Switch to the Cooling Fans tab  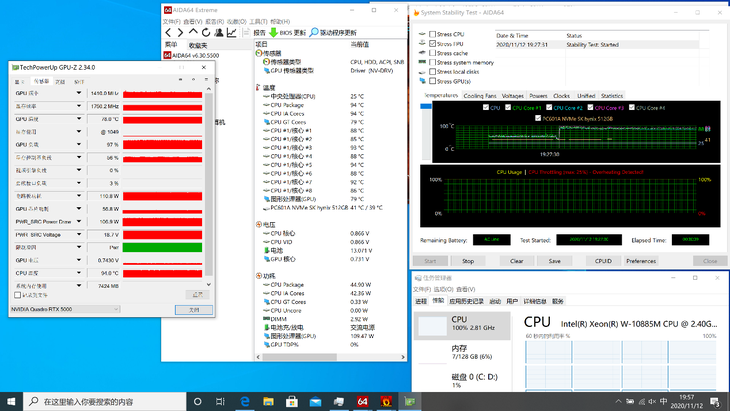480,96
